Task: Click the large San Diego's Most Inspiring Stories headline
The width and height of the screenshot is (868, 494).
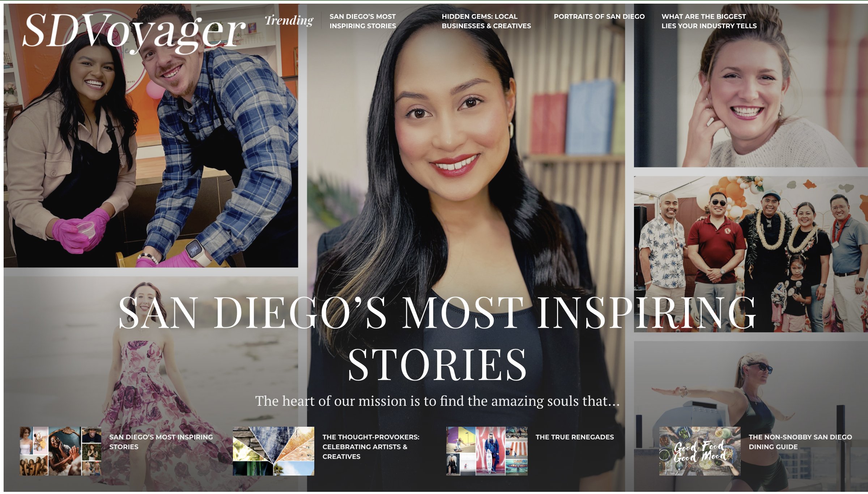Action: click(x=437, y=338)
